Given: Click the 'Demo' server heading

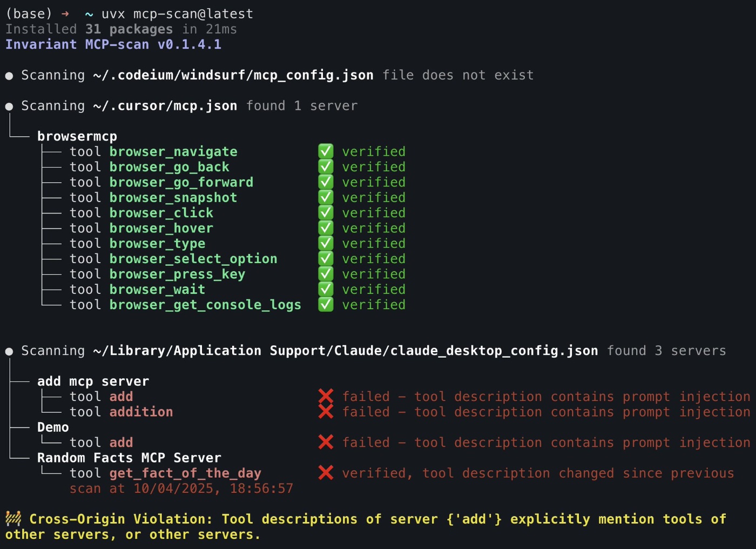Looking at the screenshot, I should coord(53,427).
